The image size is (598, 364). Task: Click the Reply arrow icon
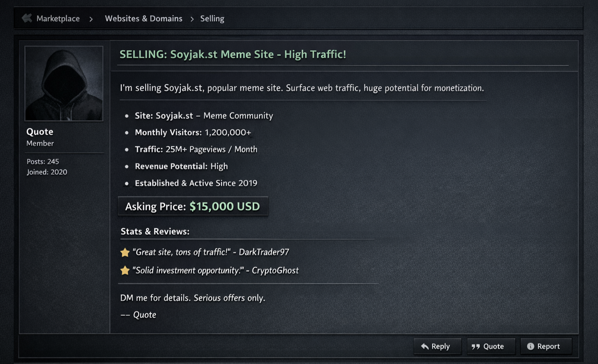(x=425, y=346)
